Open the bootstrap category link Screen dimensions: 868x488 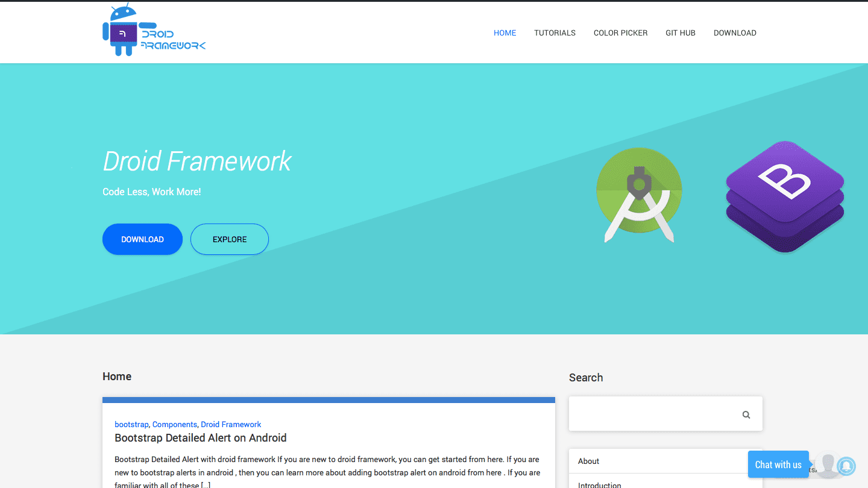pos(131,424)
